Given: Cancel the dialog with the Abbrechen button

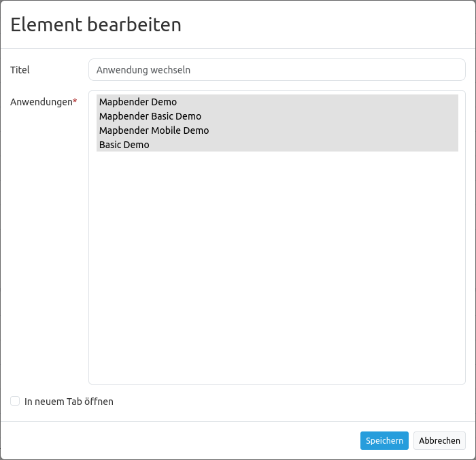Looking at the screenshot, I should [439, 441].
